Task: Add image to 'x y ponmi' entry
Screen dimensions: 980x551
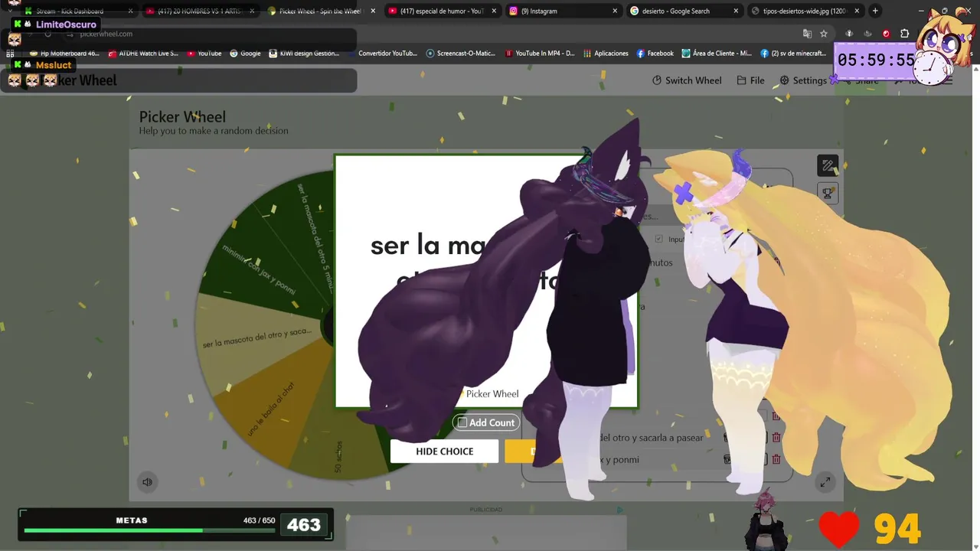Action: pos(727,459)
